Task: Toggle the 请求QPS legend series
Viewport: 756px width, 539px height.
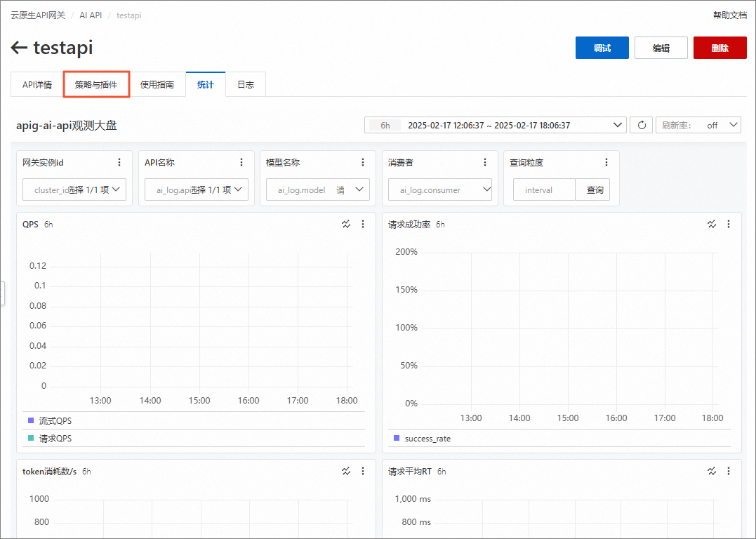Action: [50, 438]
